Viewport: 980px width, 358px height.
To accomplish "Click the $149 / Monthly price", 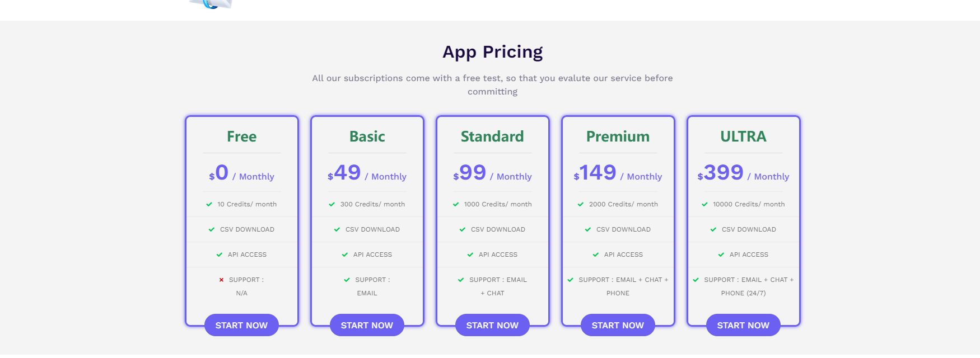I will tap(618, 173).
